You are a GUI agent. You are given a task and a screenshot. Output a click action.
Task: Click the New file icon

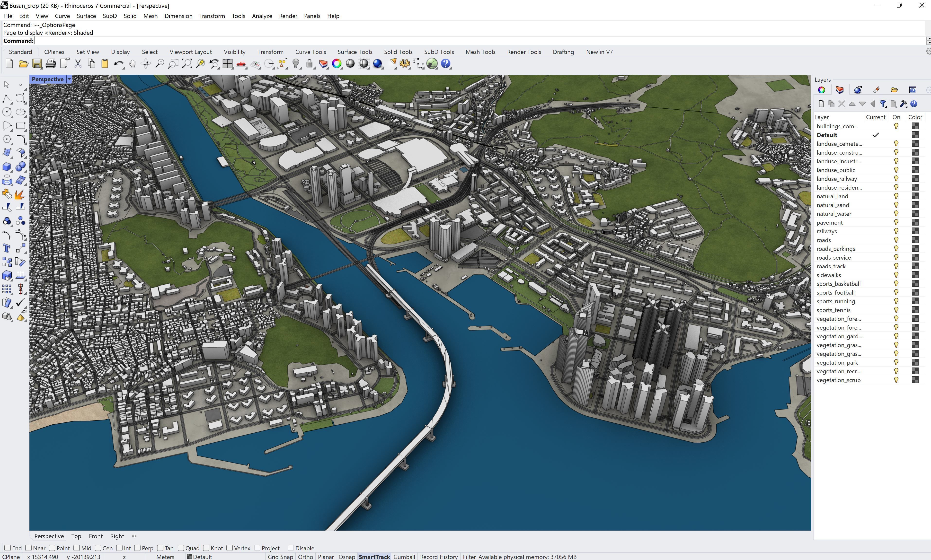pyautogui.click(x=9, y=64)
